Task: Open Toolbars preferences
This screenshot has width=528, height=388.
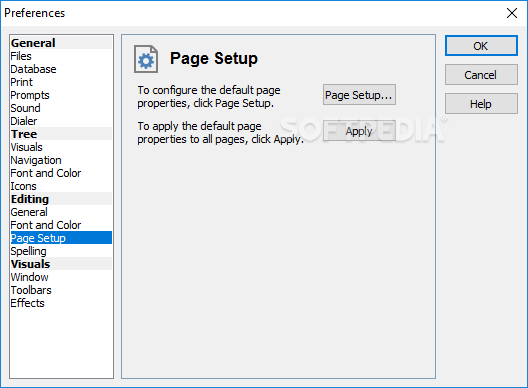Action: [x=61, y=290]
